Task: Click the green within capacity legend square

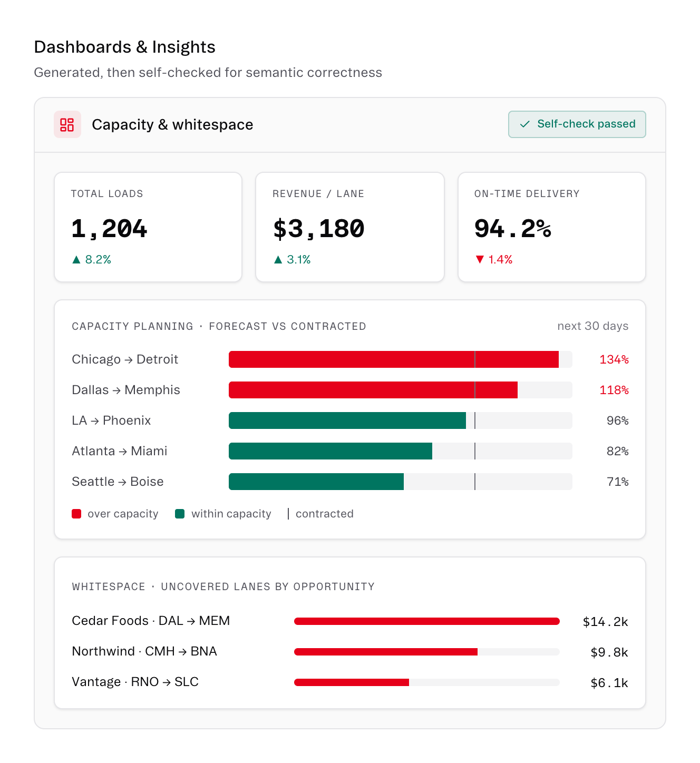Action: pyautogui.click(x=180, y=514)
